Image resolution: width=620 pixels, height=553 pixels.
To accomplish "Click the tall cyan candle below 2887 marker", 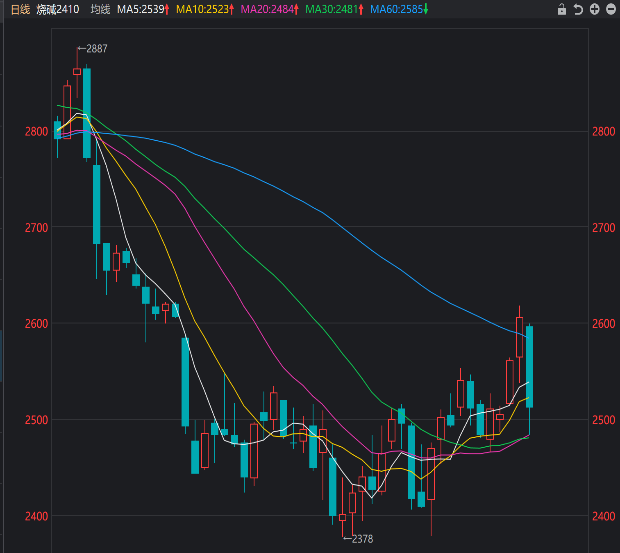I will (x=87, y=113).
